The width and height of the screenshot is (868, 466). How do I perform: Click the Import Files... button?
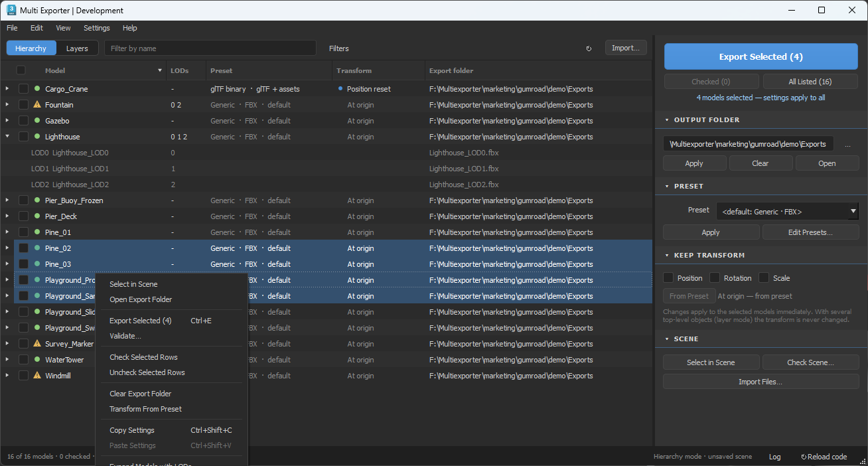(x=760, y=382)
